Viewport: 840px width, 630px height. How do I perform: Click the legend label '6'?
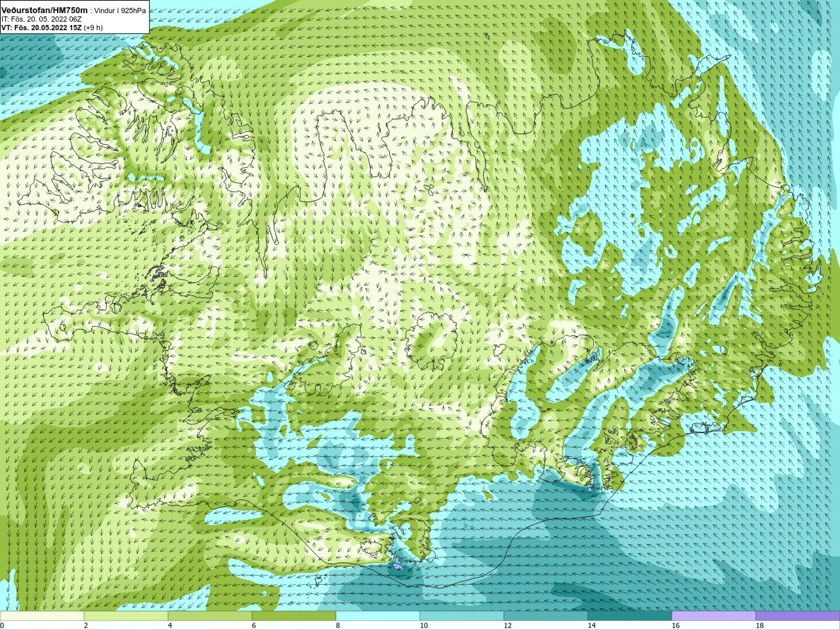(254, 626)
